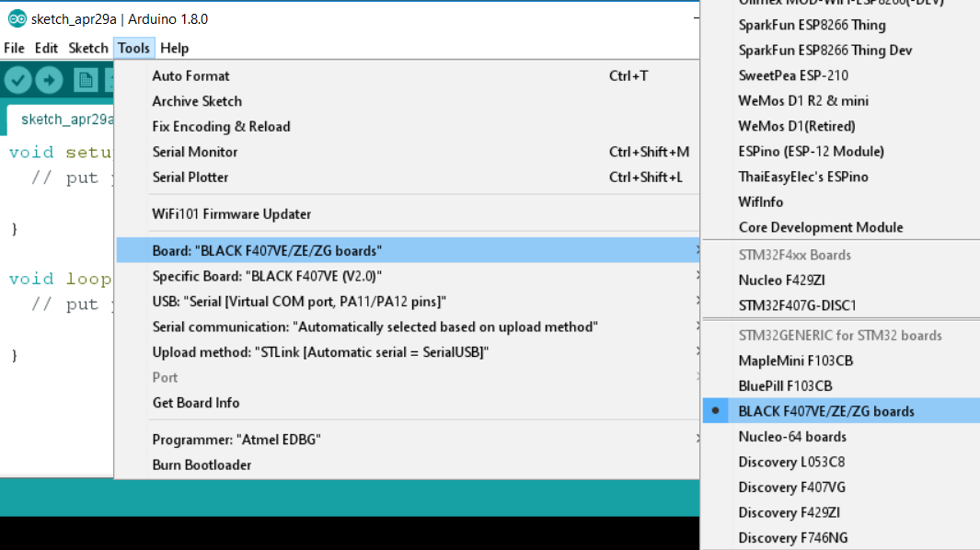Select Nucleo-64 boards entry
The width and height of the screenshot is (980, 550).
841,437
